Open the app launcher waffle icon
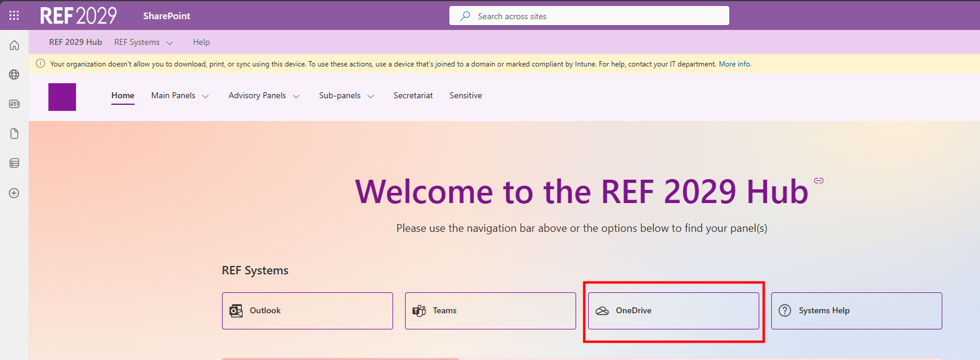The width and height of the screenshot is (980, 360). tap(14, 16)
